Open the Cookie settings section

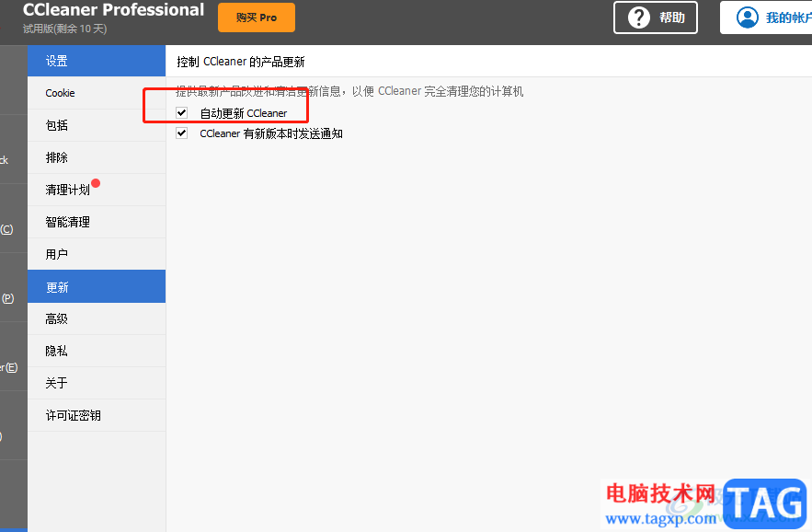pyautogui.click(x=97, y=93)
